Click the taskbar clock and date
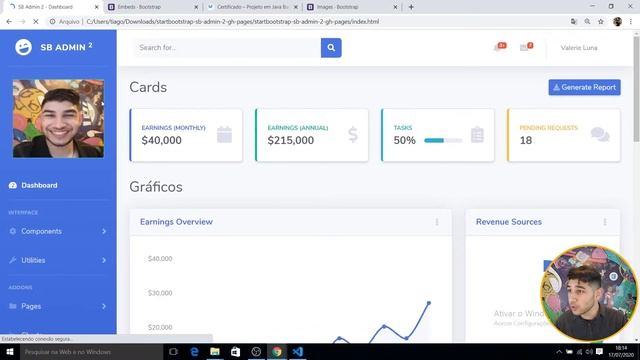This screenshot has height=360, width=640. click(621, 351)
